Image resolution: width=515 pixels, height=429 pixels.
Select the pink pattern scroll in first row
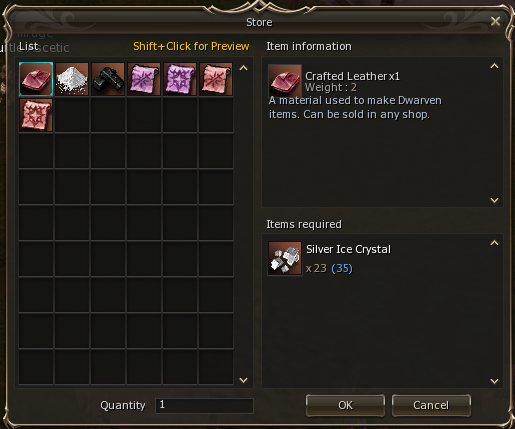pos(216,79)
